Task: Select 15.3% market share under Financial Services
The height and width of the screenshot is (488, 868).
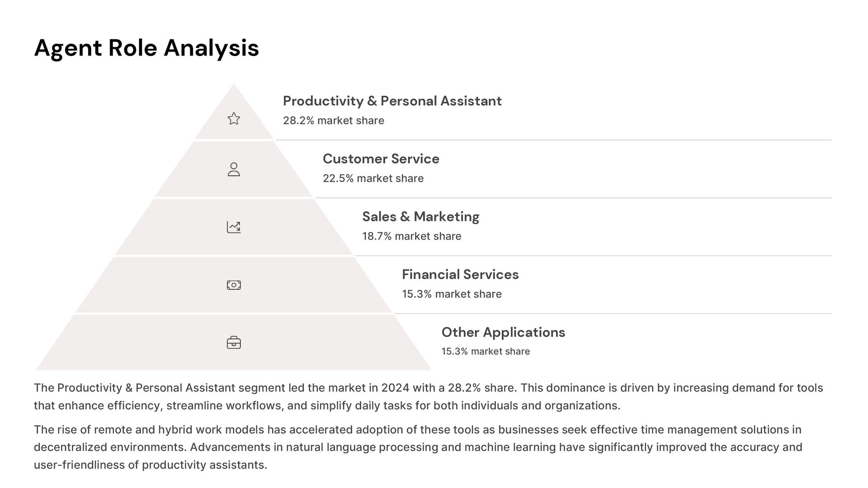Action: [452, 294]
